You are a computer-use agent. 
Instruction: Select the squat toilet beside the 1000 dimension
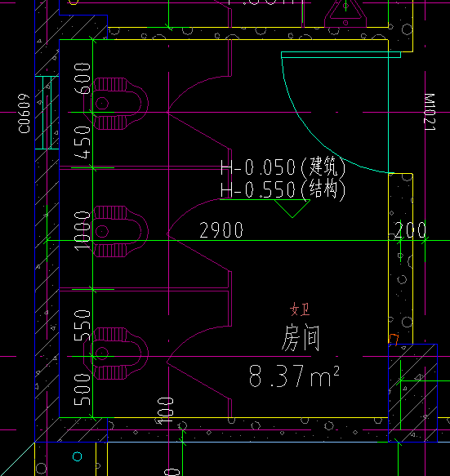coord(116,231)
